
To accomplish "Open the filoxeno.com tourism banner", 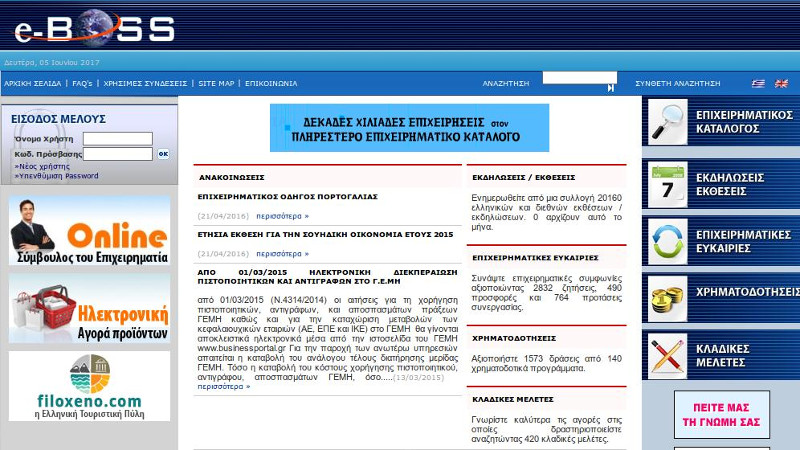I will [89, 386].
